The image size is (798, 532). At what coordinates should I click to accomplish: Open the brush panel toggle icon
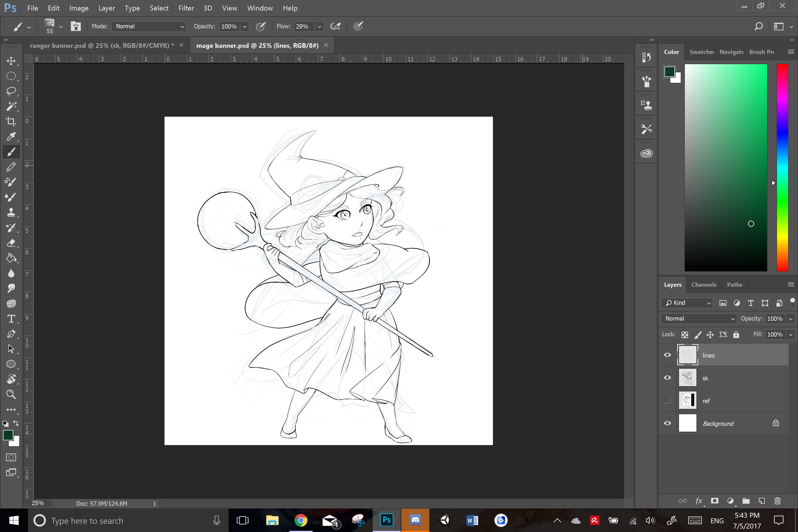coord(76,26)
